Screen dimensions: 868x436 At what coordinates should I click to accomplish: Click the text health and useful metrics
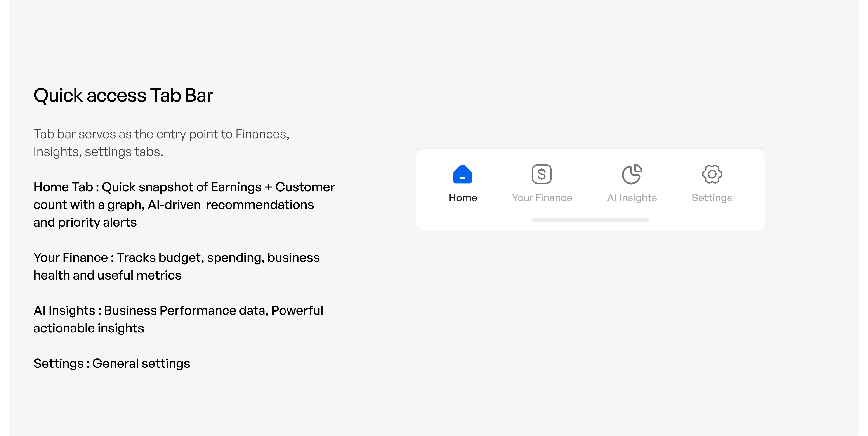pyautogui.click(x=108, y=275)
